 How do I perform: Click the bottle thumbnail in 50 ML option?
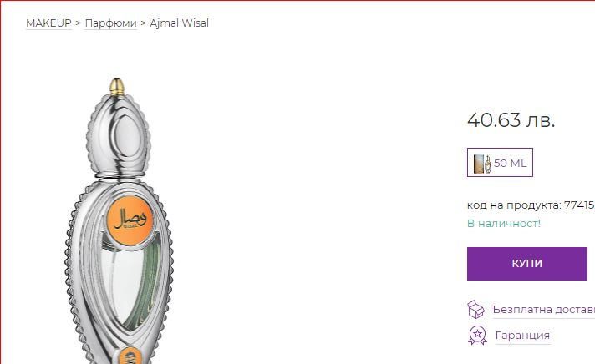click(x=482, y=164)
